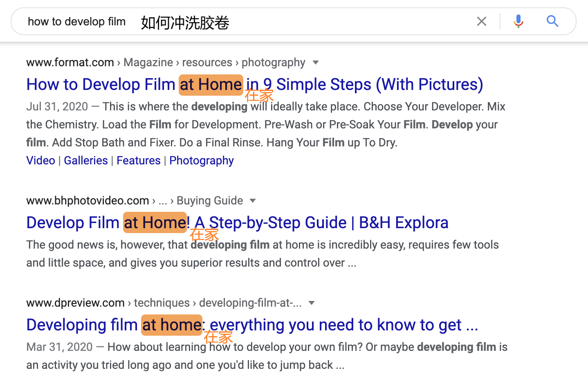The height and width of the screenshot is (386, 588).
Task: Click the www.format.com URL breadcrumb
Action: 70,63
